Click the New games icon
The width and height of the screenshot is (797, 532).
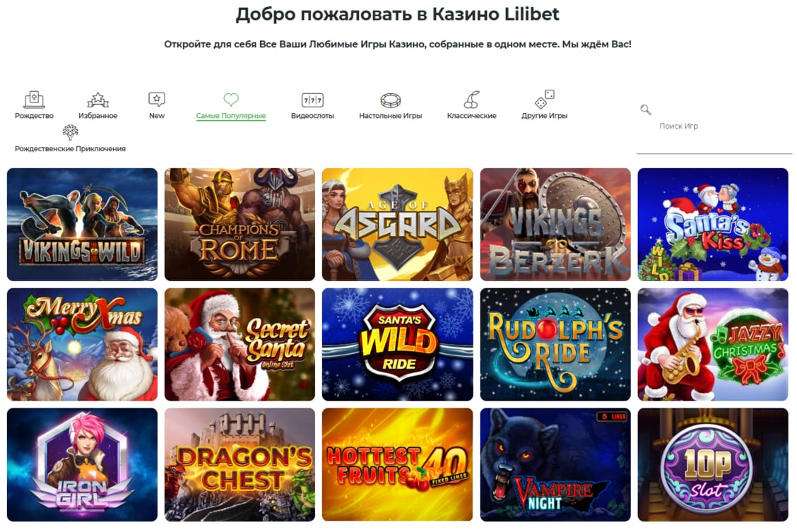pyautogui.click(x=157, y=99)
